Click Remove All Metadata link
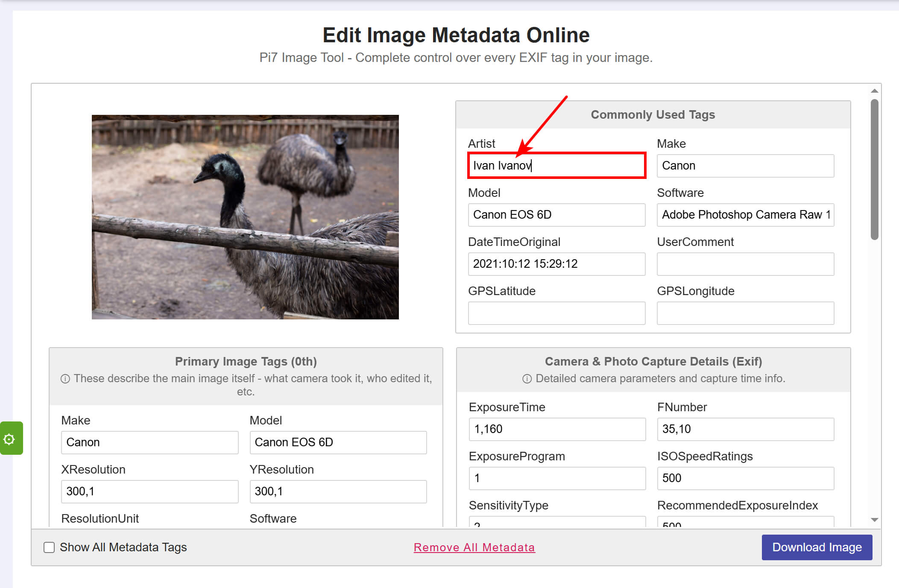The width and height of the screenshot is (899, 588). (x=474, y=547)
